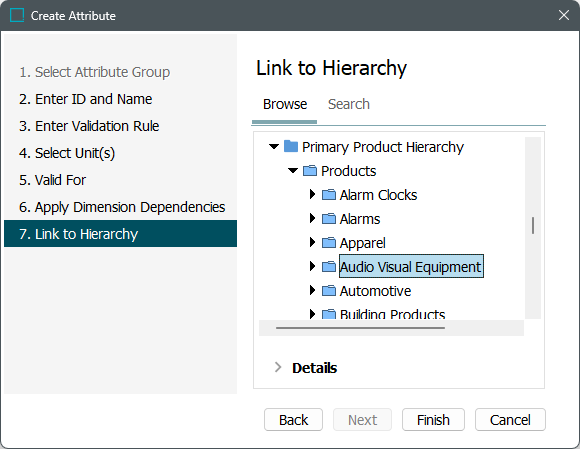Click the Automotive folder icon

pyautogui.click(x=328, y=291)
